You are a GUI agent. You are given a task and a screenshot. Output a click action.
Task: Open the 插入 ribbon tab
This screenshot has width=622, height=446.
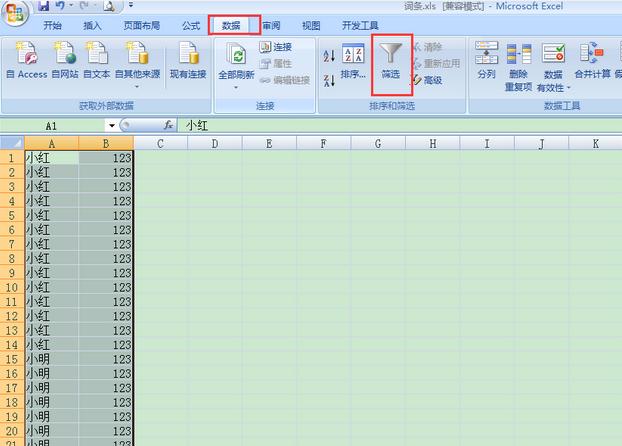tap(92, 26)
